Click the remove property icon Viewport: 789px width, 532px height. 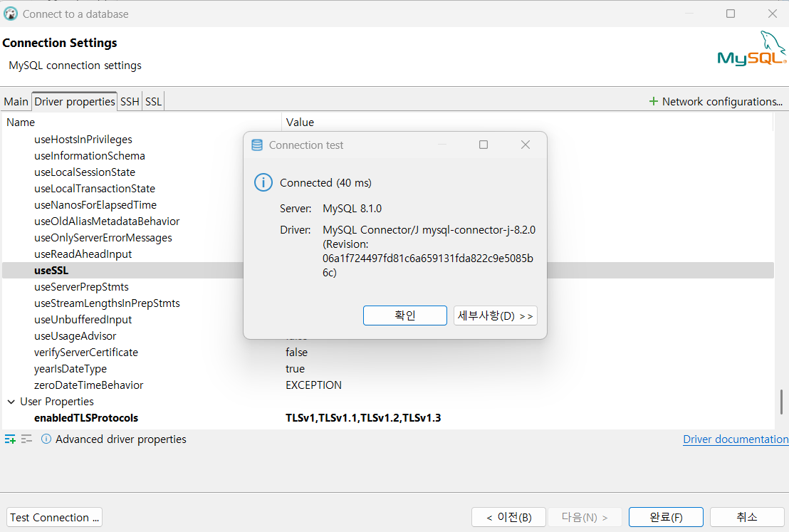(26, 439)
